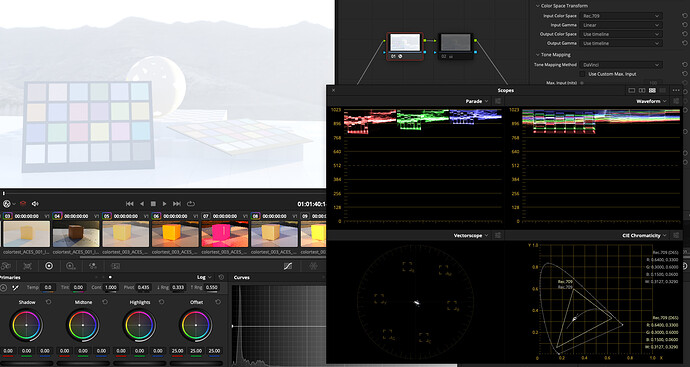Reset the Offset wheel

[x=218, y=302]
